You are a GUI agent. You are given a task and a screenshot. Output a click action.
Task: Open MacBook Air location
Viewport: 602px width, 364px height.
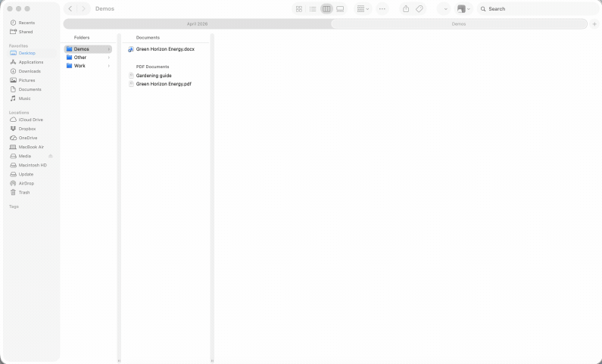[32, 147]
